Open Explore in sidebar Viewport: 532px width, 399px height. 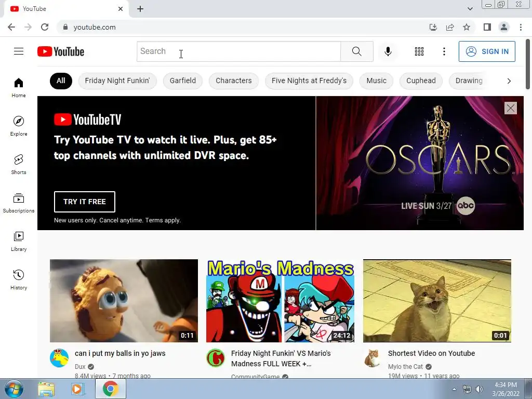19,126
